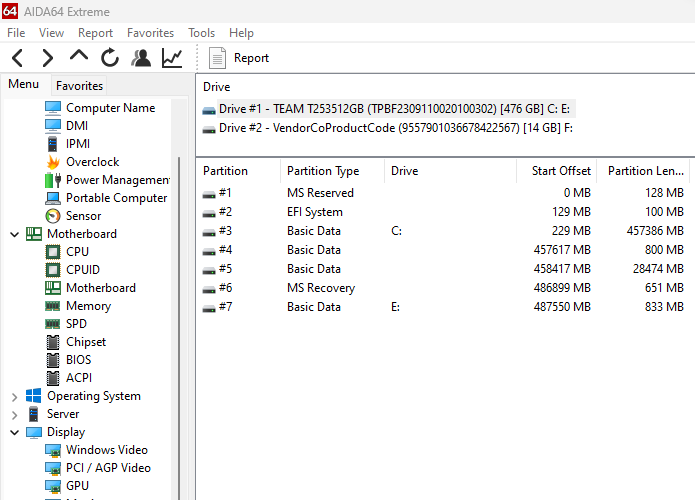Open the View menu
Viewport: 695px width, 500px height.
51,33
